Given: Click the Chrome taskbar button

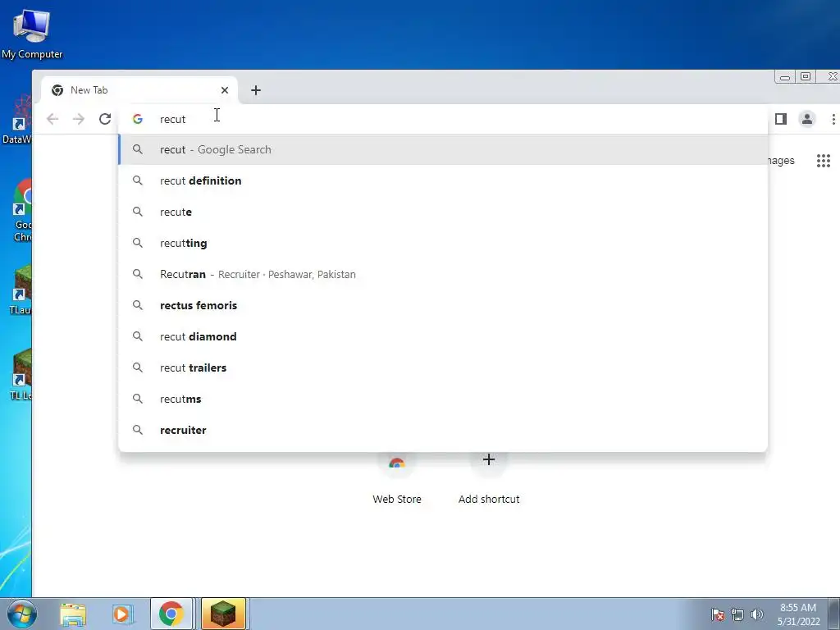Looking at the screenshot, I should [x=171, y=614].
